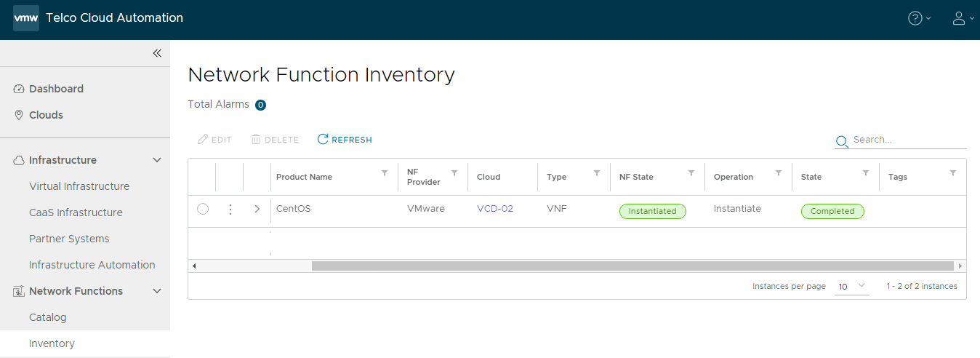Collapse the Infrastructure section
This screenshot has width=980, height=358.
156,160
